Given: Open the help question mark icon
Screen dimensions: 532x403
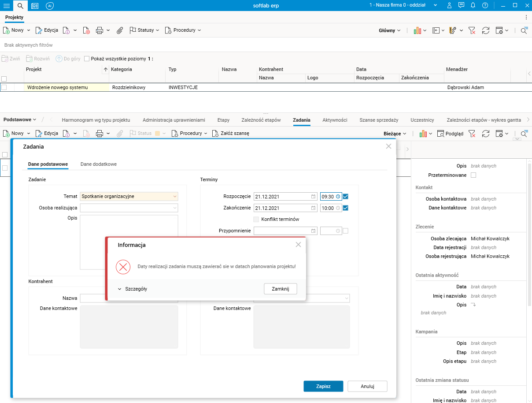Looking at the screenshot, I should pos(485,5).
